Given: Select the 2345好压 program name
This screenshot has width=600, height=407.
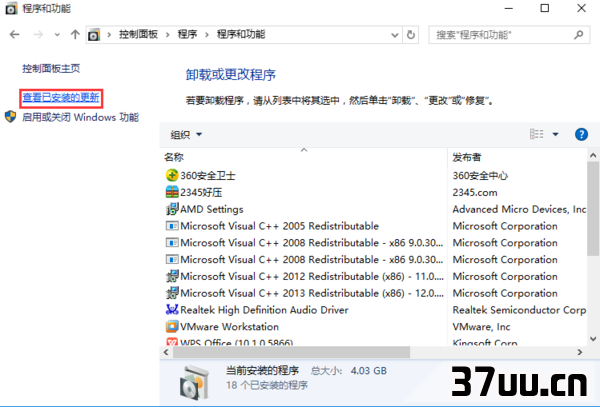Looking at the screenshot, I should click(x=201, y=192).
